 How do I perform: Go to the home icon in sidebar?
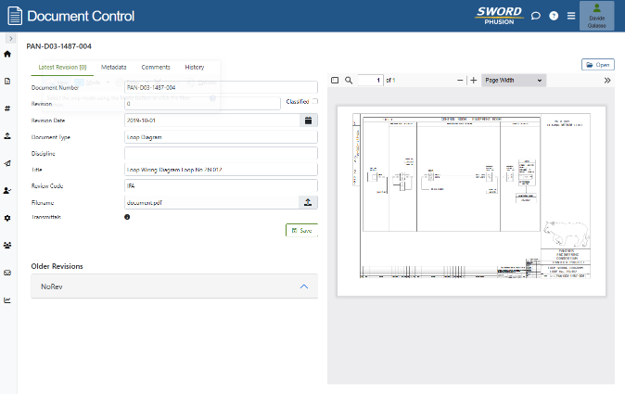7,54
